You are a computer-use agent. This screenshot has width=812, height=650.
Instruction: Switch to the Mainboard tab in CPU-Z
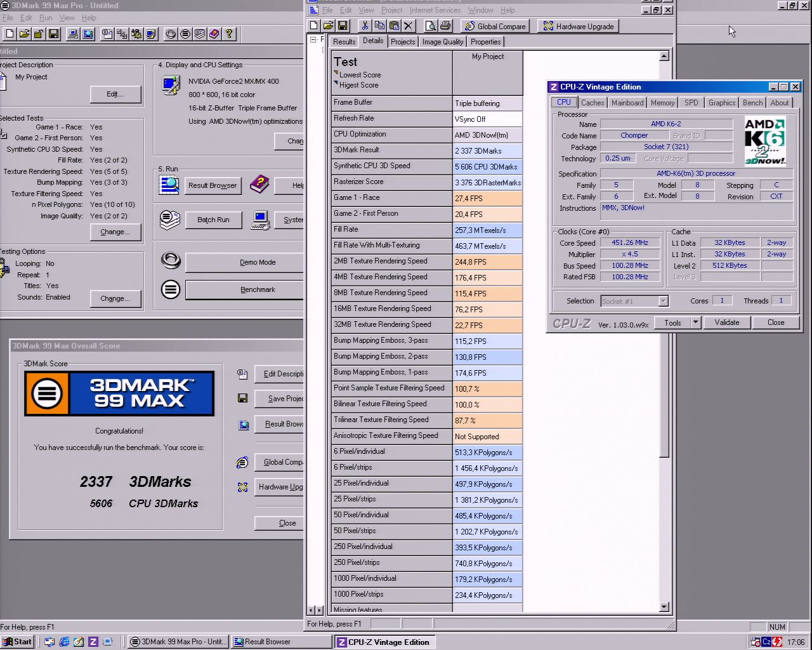627,103
